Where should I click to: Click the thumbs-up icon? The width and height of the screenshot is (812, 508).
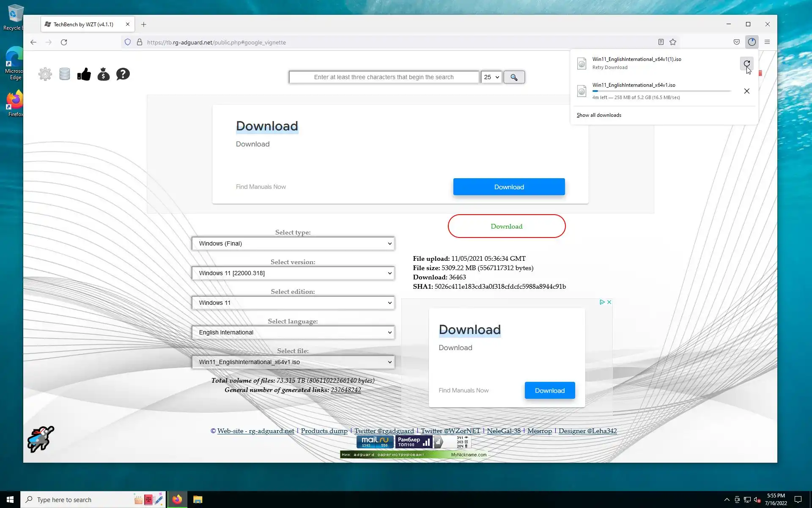point(84,75)
